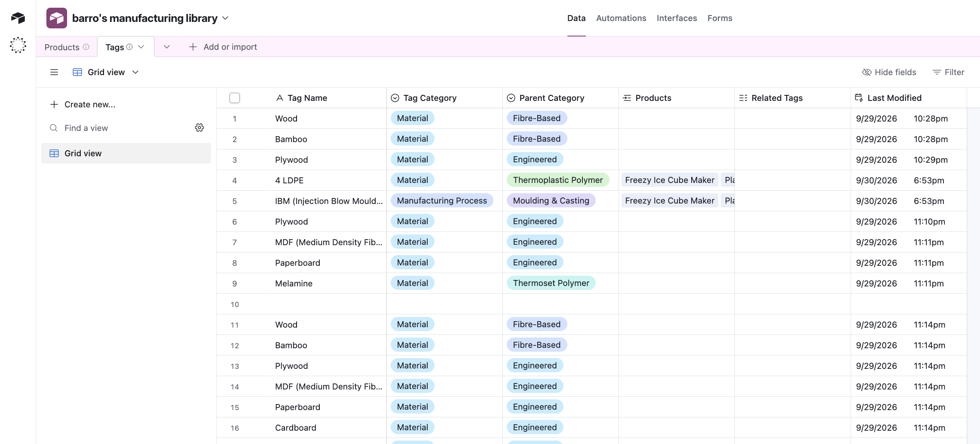Viewport: 980px width, 444px height.
Task: Click the Thermoplastic Polymer green tag
Action: pyautogui.click(x=558, y=180)
